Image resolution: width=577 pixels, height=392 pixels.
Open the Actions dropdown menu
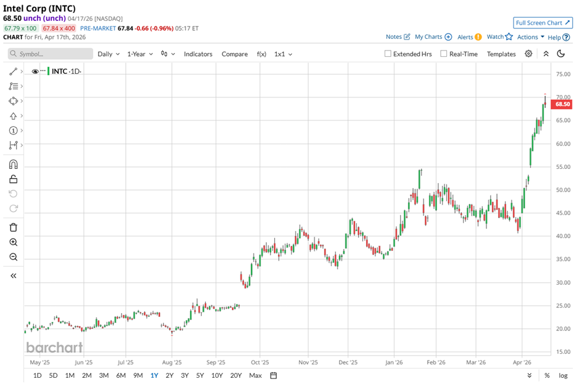(x=530, y=37)
